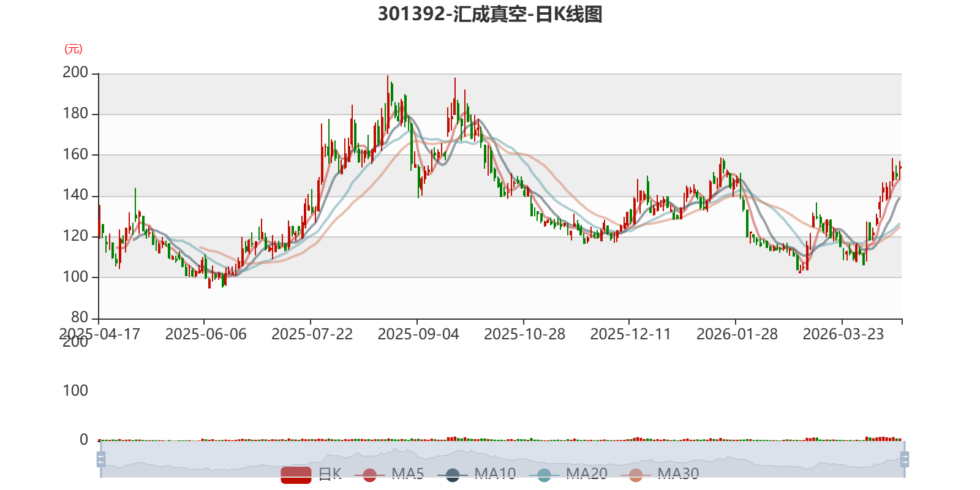Select the 2025-09-04 date label
Screen dimensions: 980x490
pos(418,334)
